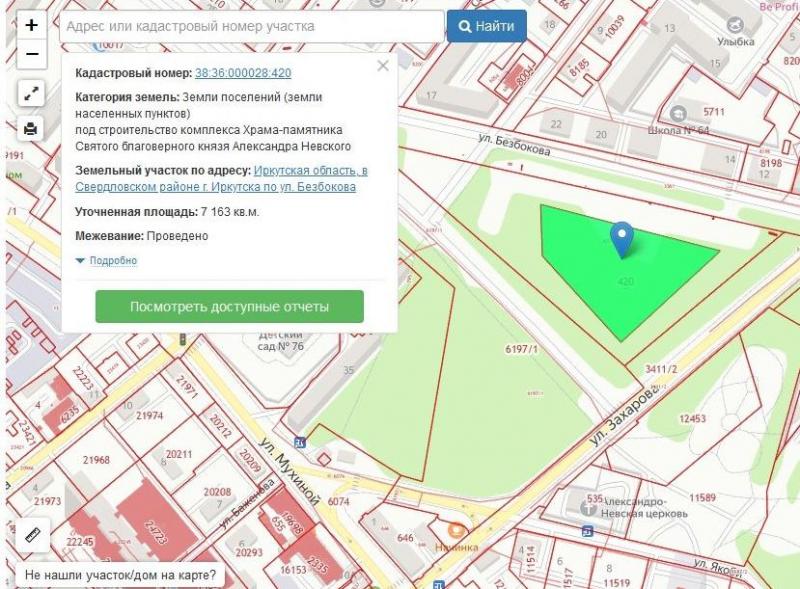
Task: Click the print map icon
Action: [31, 128]
